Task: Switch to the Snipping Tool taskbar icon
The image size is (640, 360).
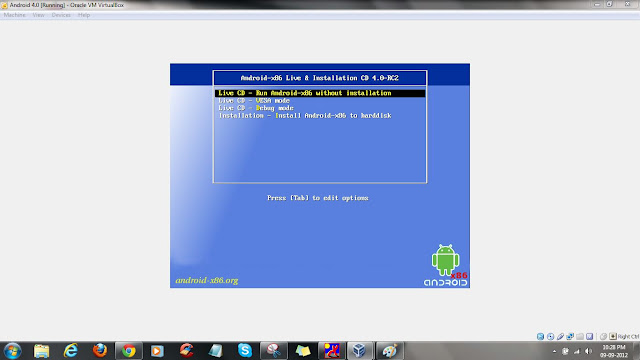Action: click(273, 351)
